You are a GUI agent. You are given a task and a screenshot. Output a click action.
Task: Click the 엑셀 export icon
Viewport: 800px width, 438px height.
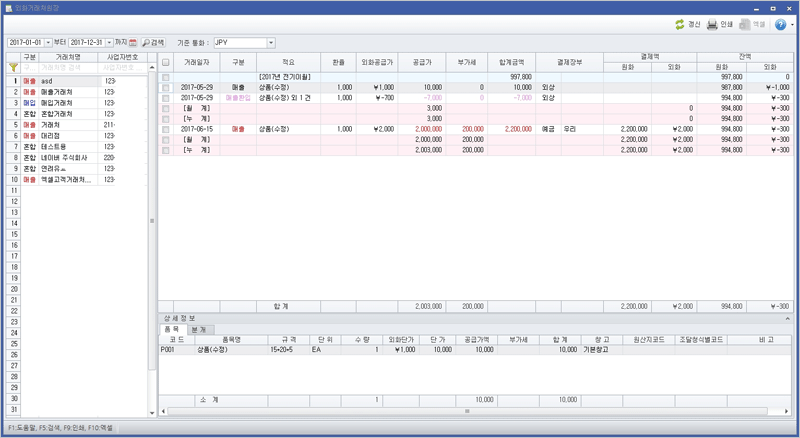745,24
